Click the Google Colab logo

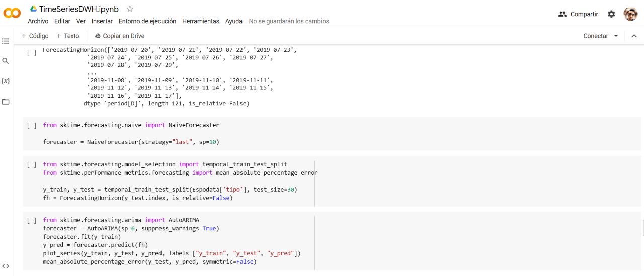tap(12, 14)
